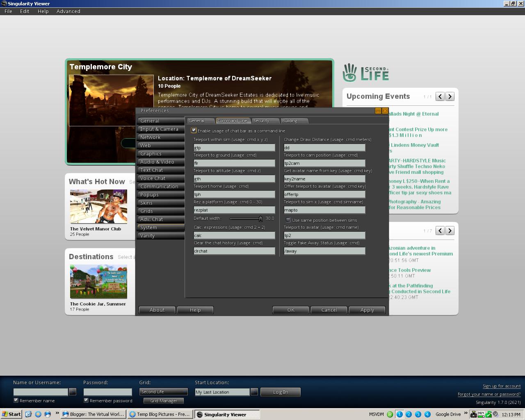The height and width of the screenshot is (420, 525).
Task: Switch to the General sub-tab
Action: pyautogui.click(x=201, y=121)
